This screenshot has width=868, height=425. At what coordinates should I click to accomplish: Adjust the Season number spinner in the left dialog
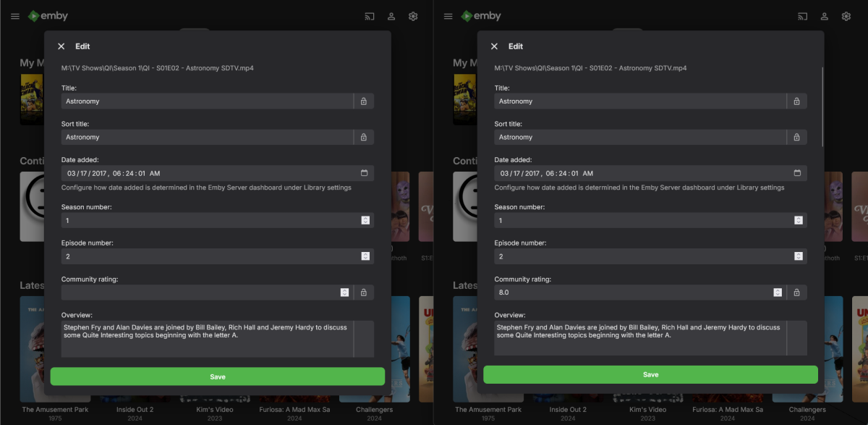coord(365,220)
